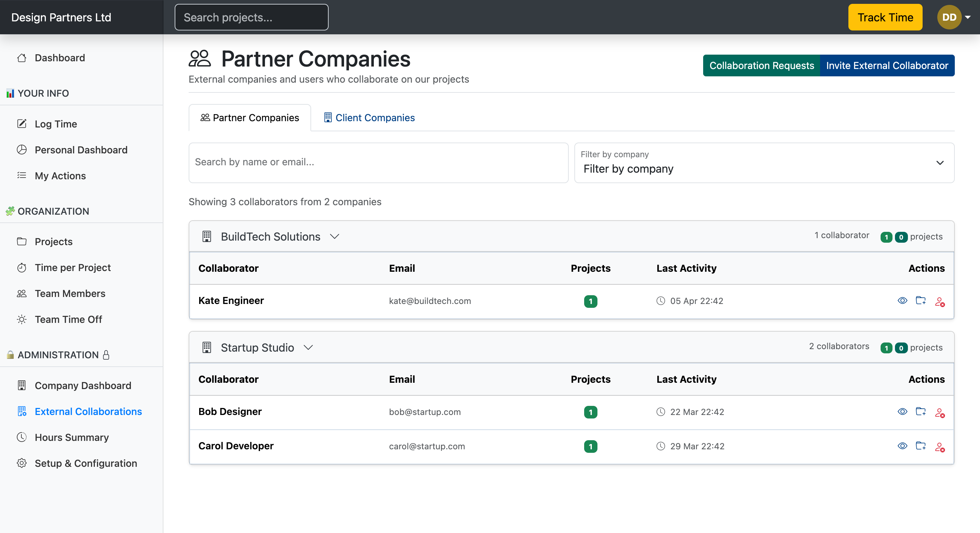Focus the Search by name or email field

pos(379,162)
